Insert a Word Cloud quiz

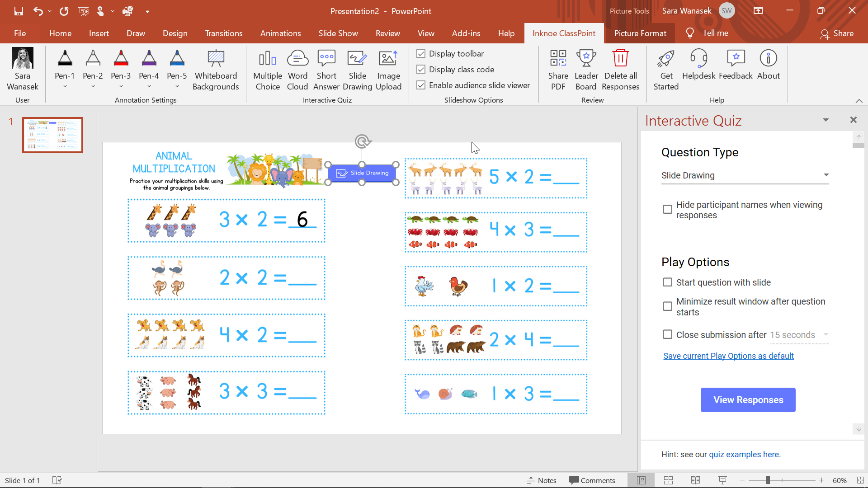(x=297, y=70)
